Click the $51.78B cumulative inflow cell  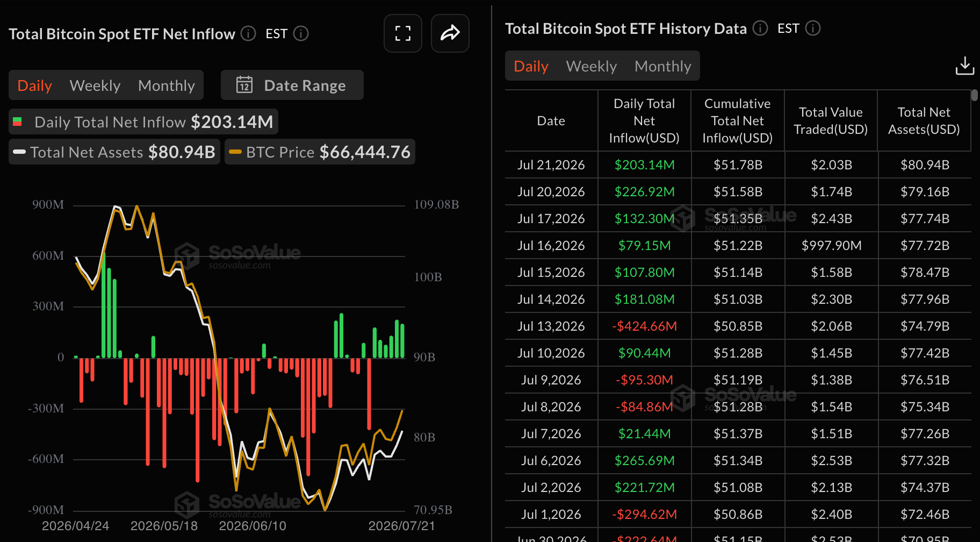click(738, 165)
